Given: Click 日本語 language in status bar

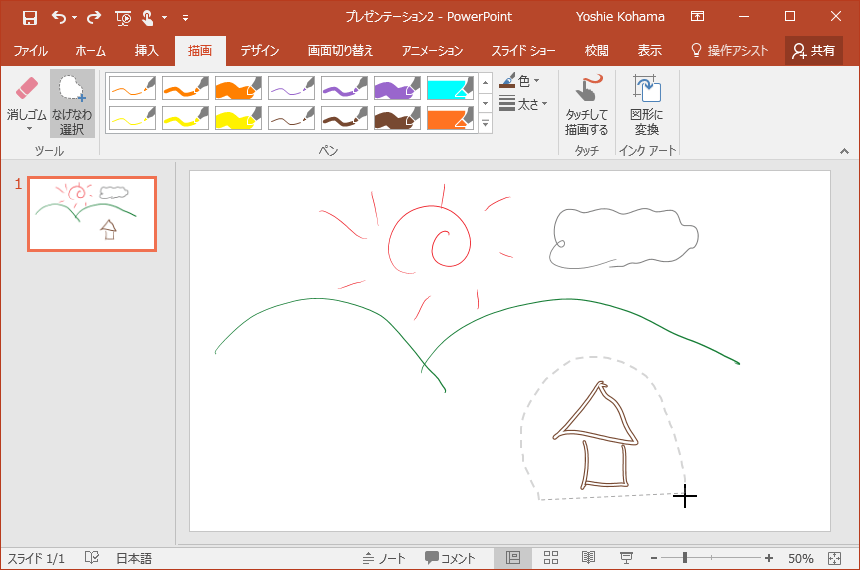Looking at the screenshot, I should tap(134, 558).
